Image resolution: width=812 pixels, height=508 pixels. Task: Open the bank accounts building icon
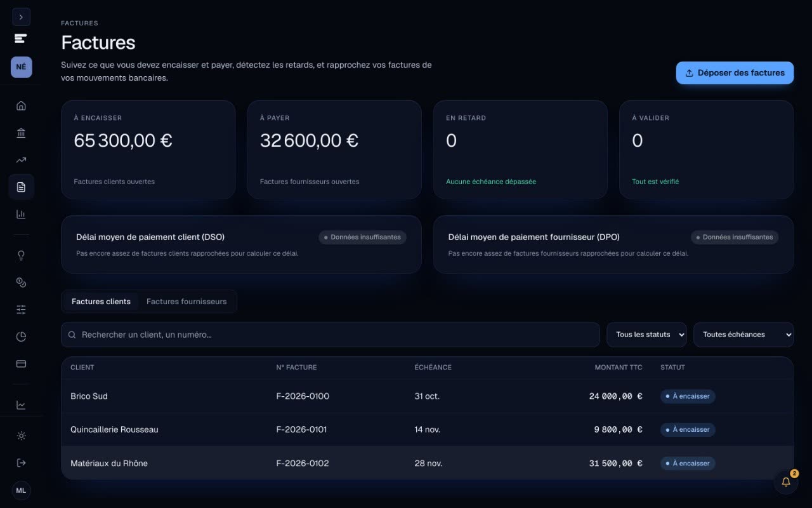tap(21, 133)
